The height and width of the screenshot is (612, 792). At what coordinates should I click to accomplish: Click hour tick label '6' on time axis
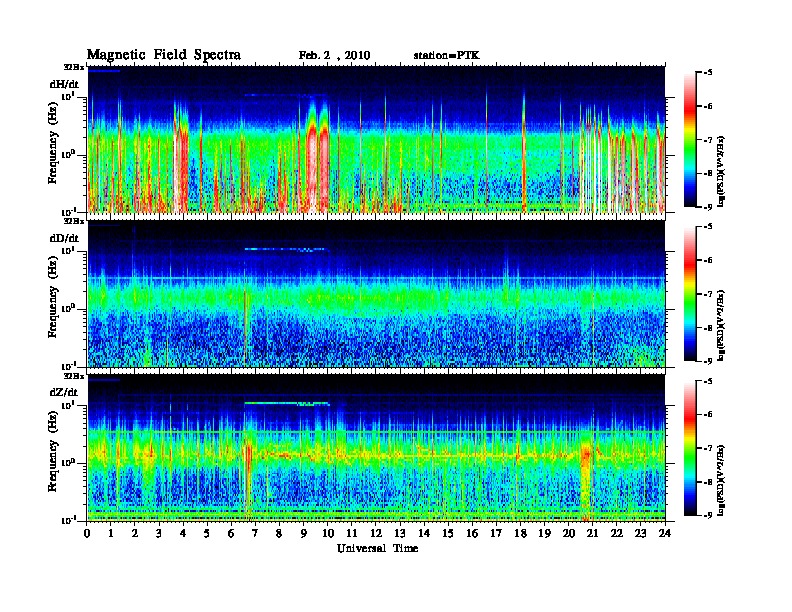[231, 533]
